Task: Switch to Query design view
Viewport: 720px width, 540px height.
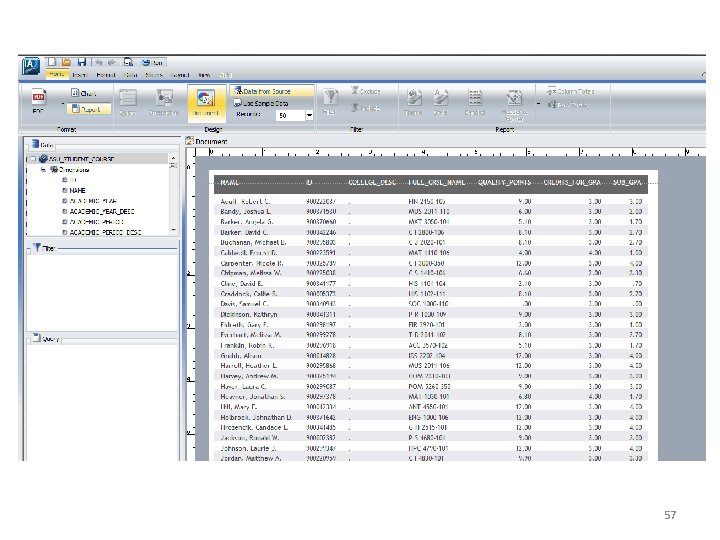Action: [128, 102]
